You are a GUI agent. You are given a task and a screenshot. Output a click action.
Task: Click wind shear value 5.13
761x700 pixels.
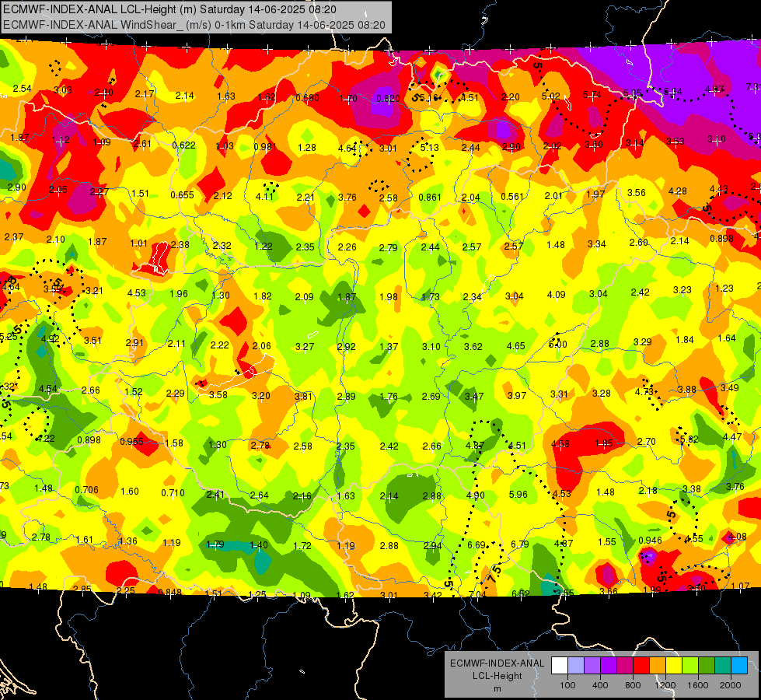(430, 147)
